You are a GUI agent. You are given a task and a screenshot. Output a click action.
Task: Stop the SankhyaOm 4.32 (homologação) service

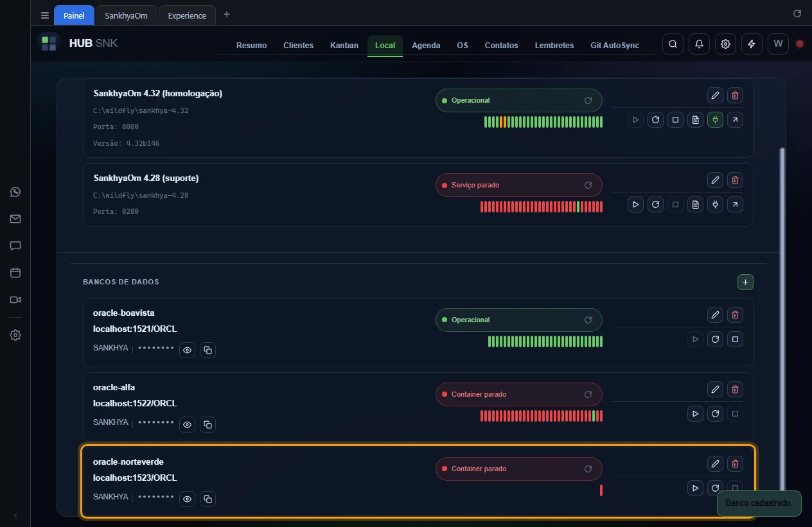[675, 119]
